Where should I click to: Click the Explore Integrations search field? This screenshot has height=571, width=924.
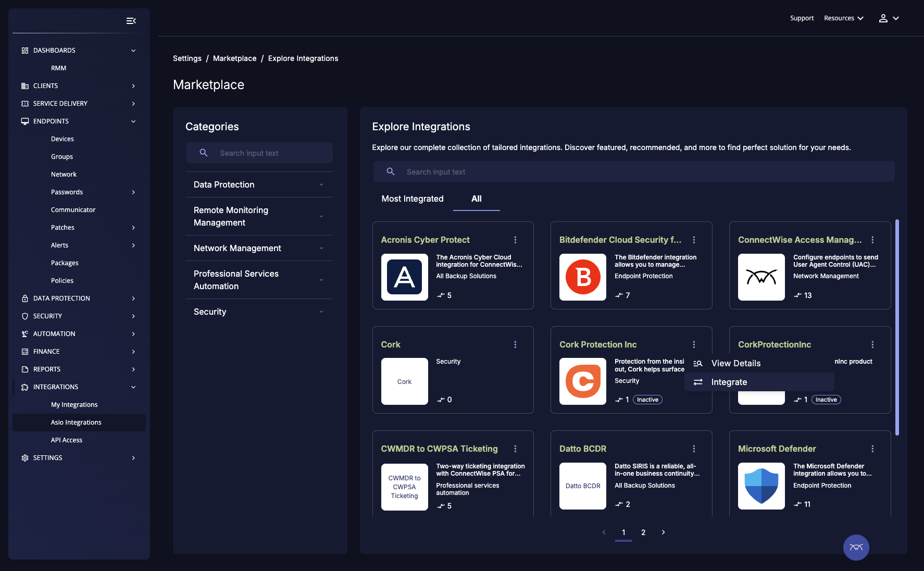(x=634, y=171)
